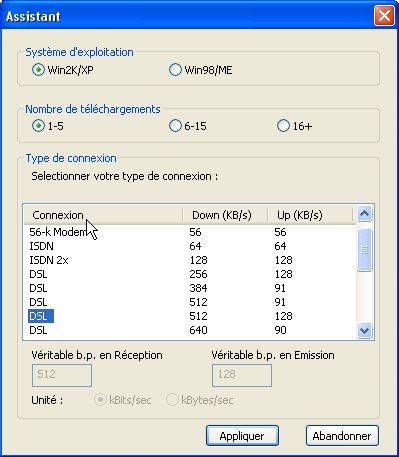The image size is (399, 457).
Task: Click the Abandonner button
Action: (x=342, y=436)
